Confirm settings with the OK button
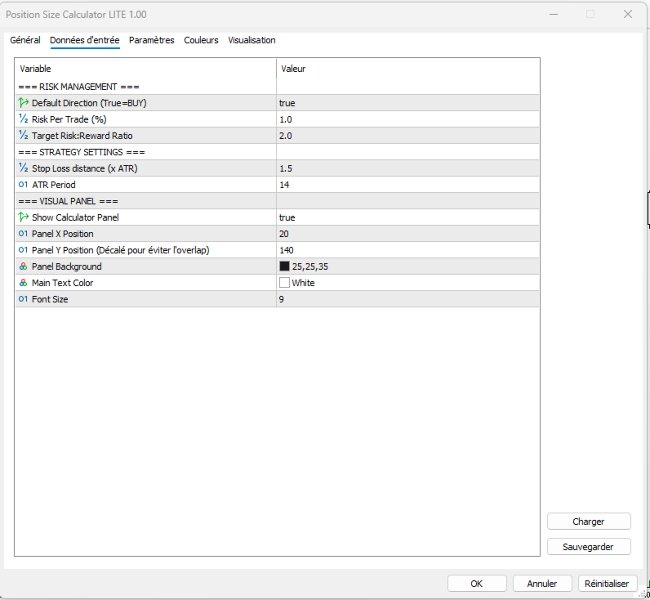The image size is (650, 600). (477, 583)
